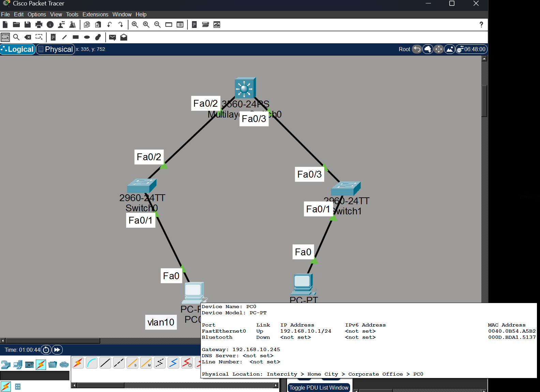Select the console cable icon
The image size is (540, 392).
pos(91,363)
